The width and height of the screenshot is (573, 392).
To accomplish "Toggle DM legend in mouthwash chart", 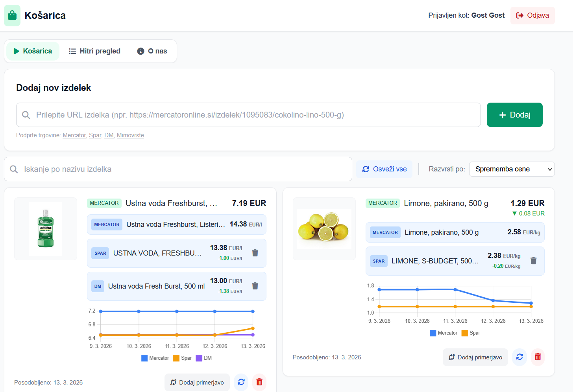I will (204, 358).
